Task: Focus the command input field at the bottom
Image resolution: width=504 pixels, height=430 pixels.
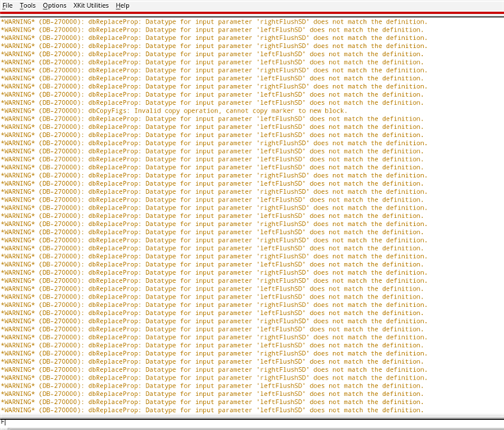Action: pyautogui.click(x=252, y=423)
